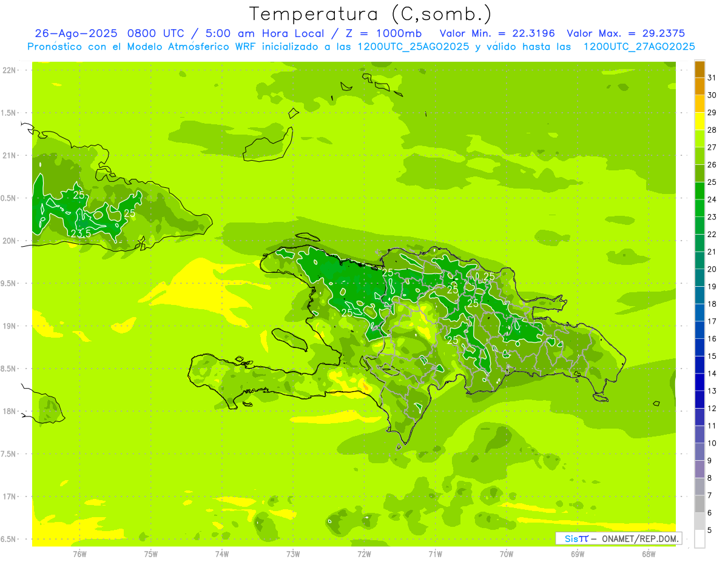Click the "27" colorbar label

pyautogui.click(x=712, y=147)
